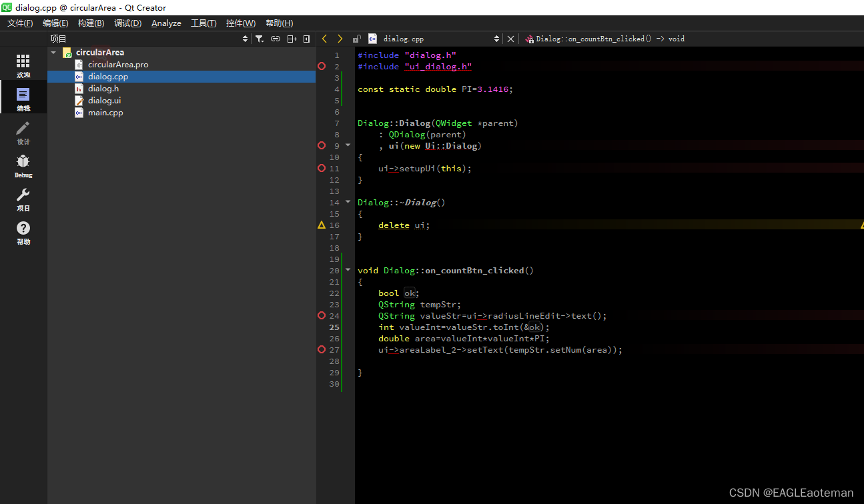Go forward with the right arrow

point(340,39)
